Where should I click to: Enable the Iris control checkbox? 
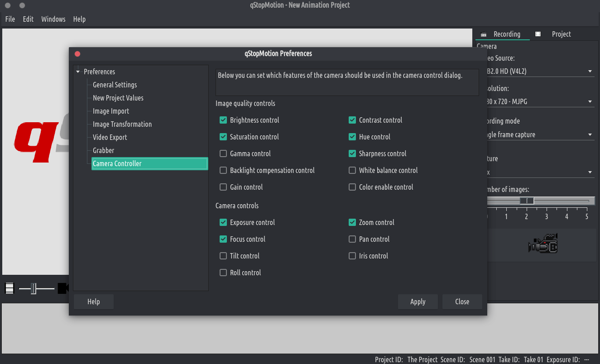coord(352,256)
